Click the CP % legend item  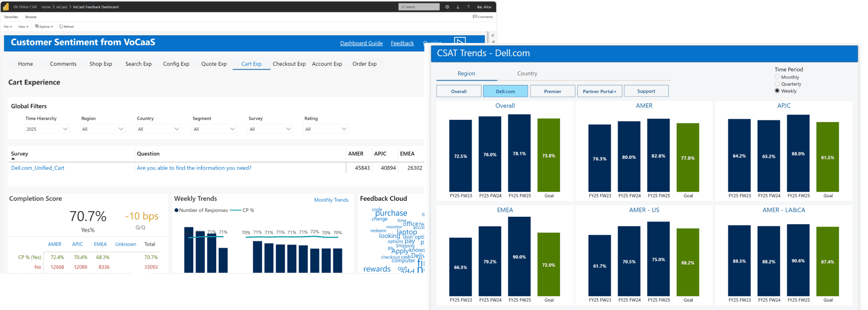pos(242,210)
